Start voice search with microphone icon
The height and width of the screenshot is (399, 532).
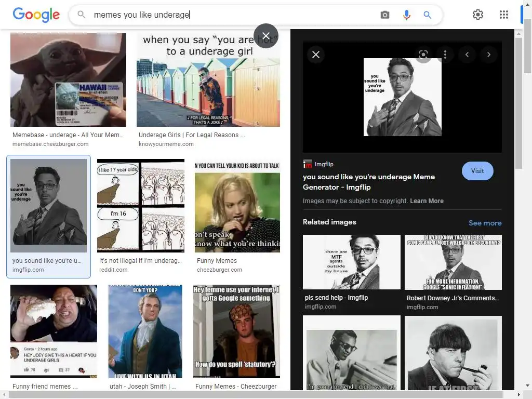point(406,15)
